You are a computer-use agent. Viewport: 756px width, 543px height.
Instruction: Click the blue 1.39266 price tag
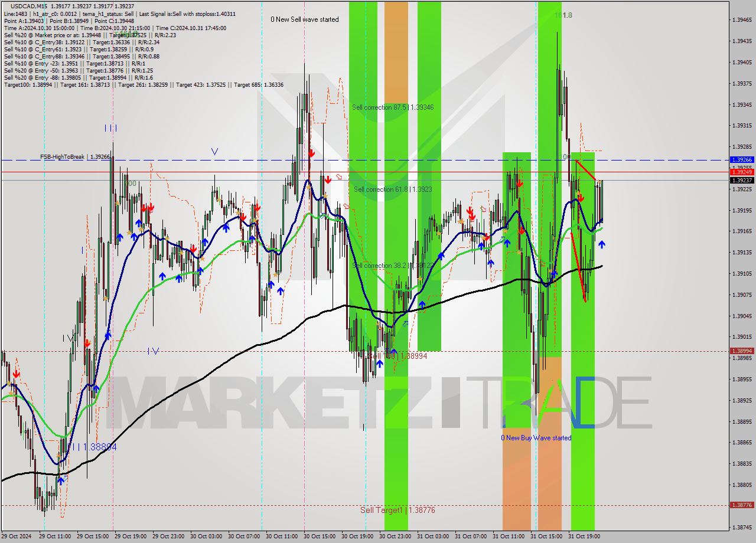click(742, 160)
